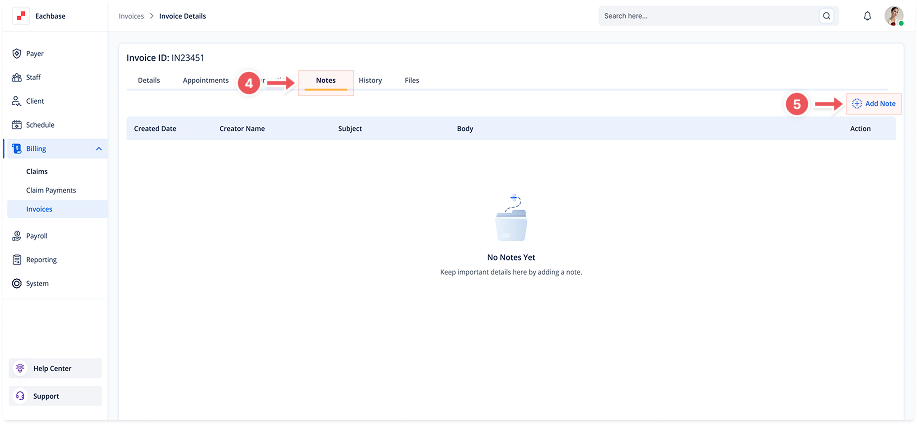Go to Claims under Billing
This screenshot has height=425, width=918.
click(37, 172)
